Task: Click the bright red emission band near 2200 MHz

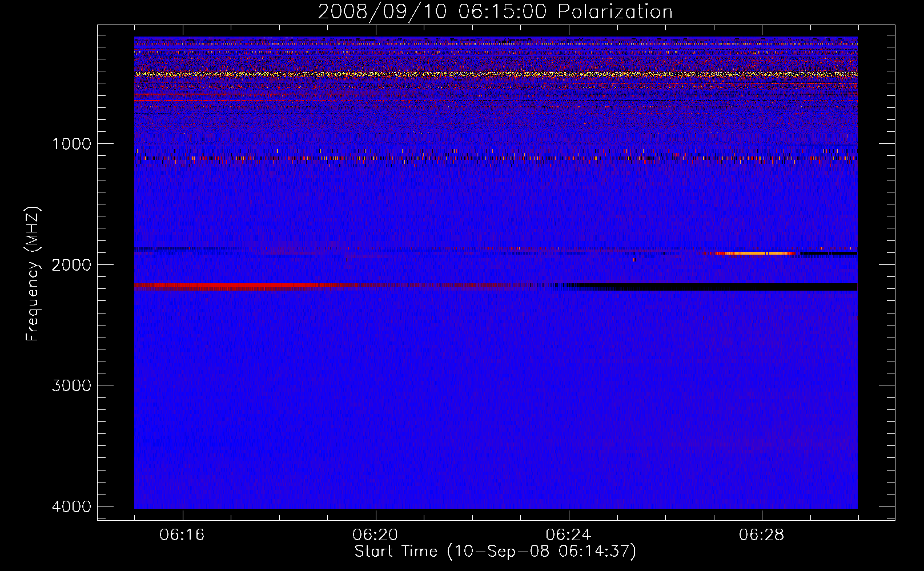Action: pos(240,286)
